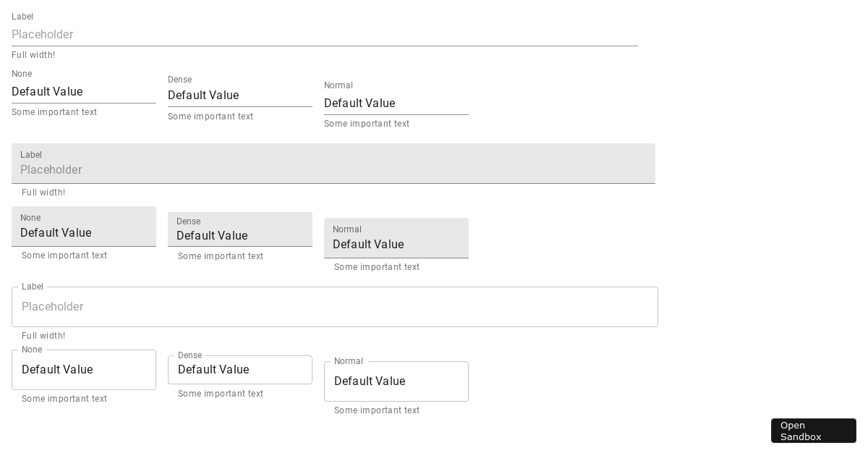The image size is (868, 456).
Task: Click the underlined Normal field with Default Value
Action: (396, 104)
